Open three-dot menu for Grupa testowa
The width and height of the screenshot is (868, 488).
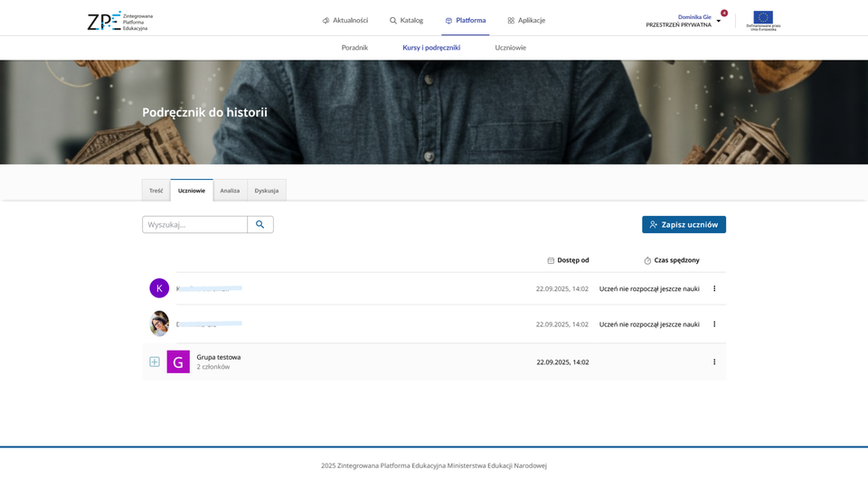[714, 361]
